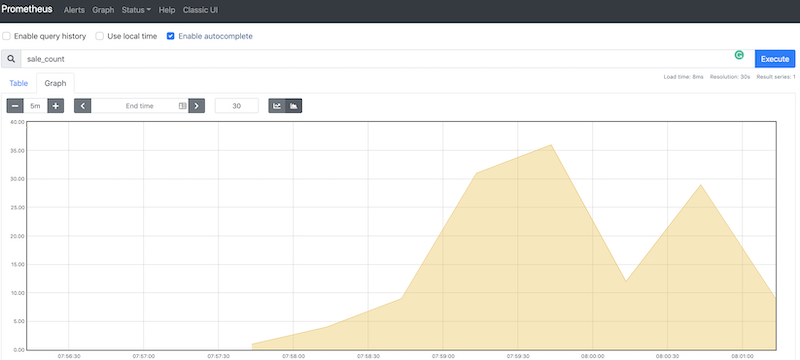The height and width of the screenshot is (360, 800).
Task: Switch to stacked area chart mode
Action: tap(293, 106)
